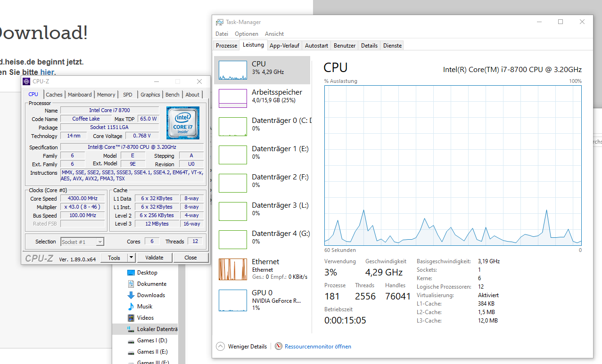Image resolution: width=602 pixels, height=364 pixels.
Task: Select the Desktop folder icon
Action: click(131, 273)
